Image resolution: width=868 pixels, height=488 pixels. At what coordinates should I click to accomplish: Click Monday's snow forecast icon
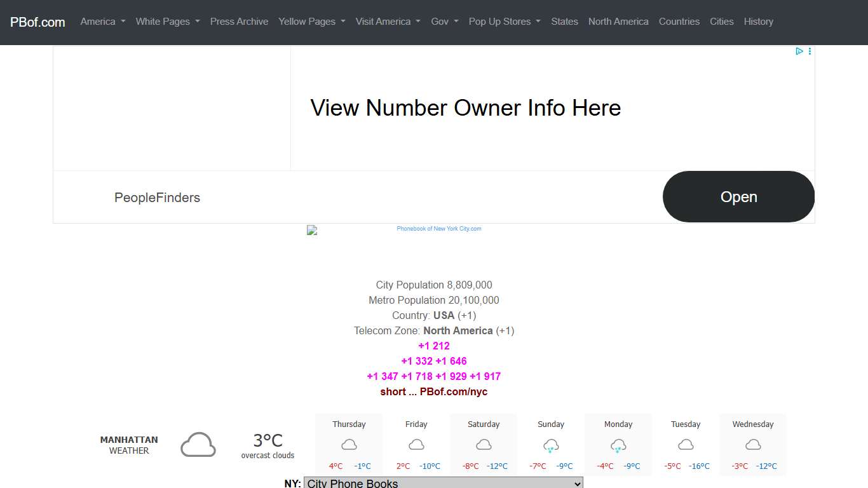pyautogui.click(x=618, y=445)
